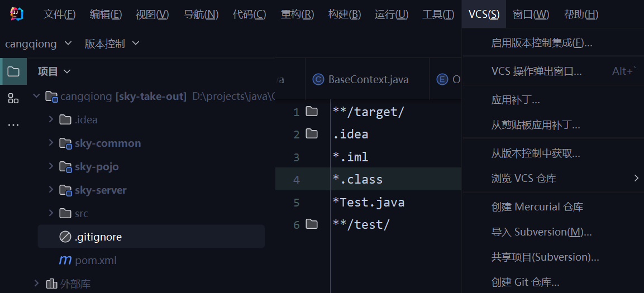This screenshot has width=644, height=293.
Task: Open the Project tool window folder icon
Action: click(x=13, y=71)
